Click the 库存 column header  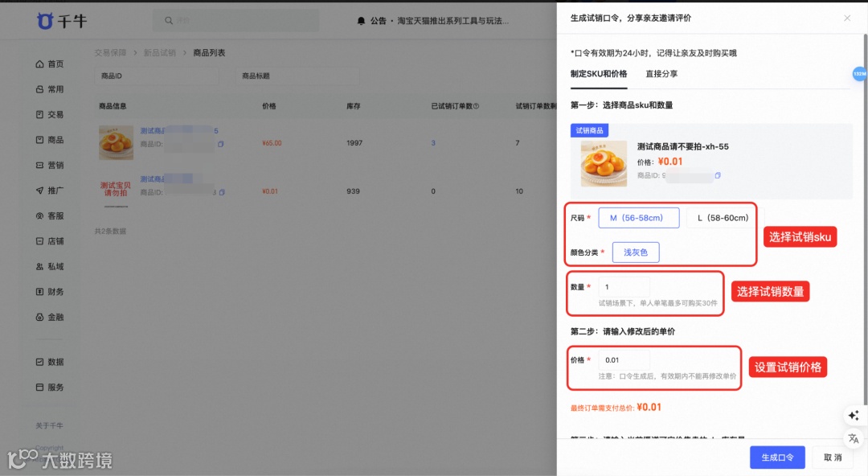coord(353,106)
